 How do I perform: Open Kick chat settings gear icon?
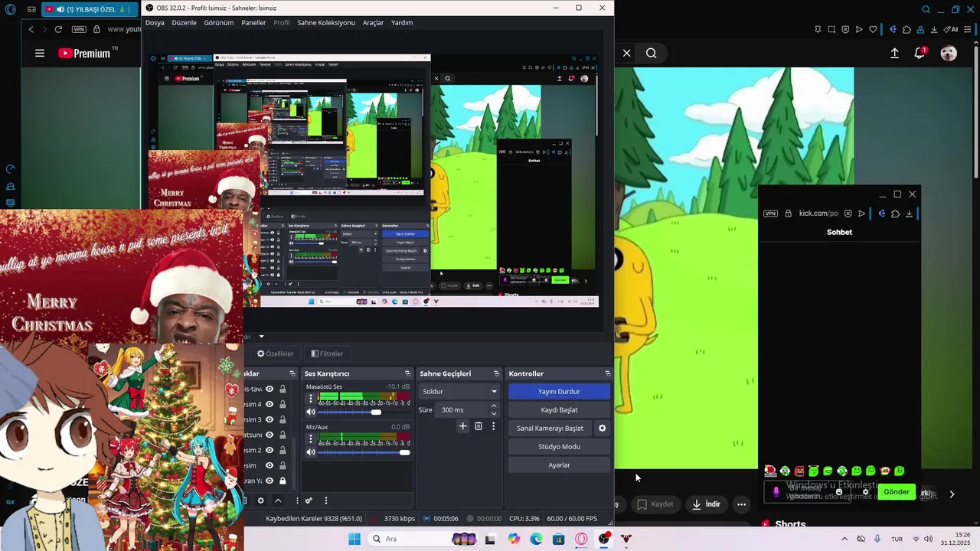pyautogui.click(x=865, y=492)
